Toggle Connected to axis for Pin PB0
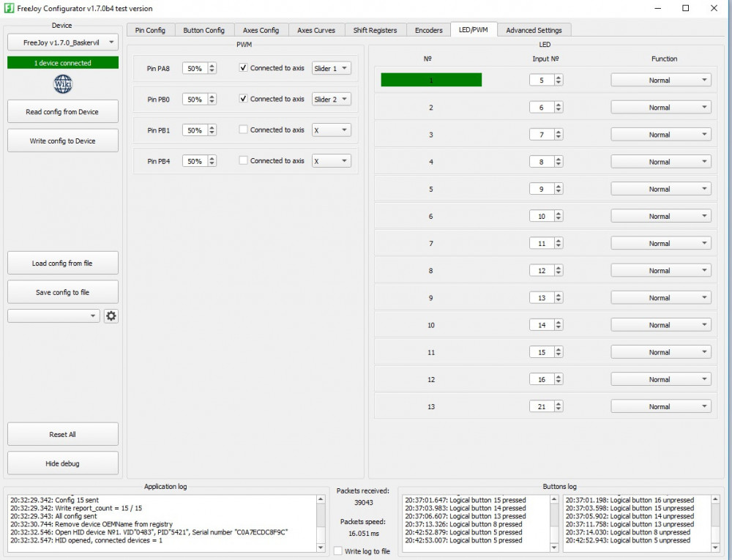732x560 pixels. [243, 99]
